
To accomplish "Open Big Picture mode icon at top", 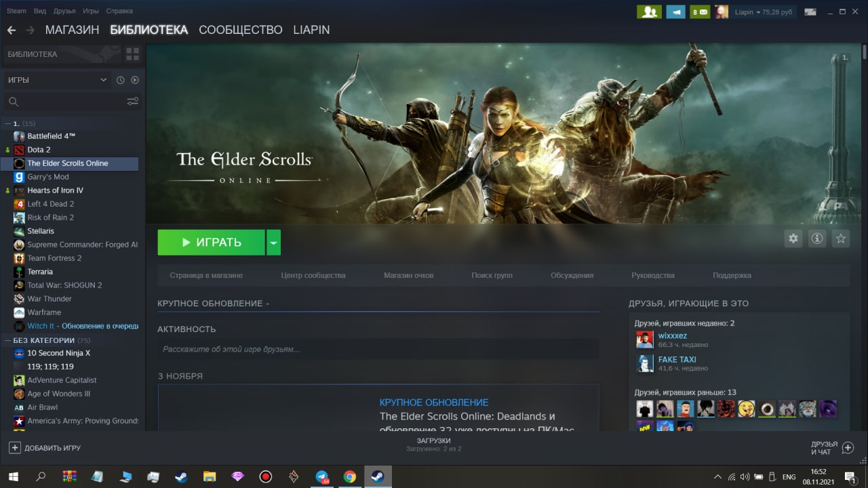I will point(810,12).
